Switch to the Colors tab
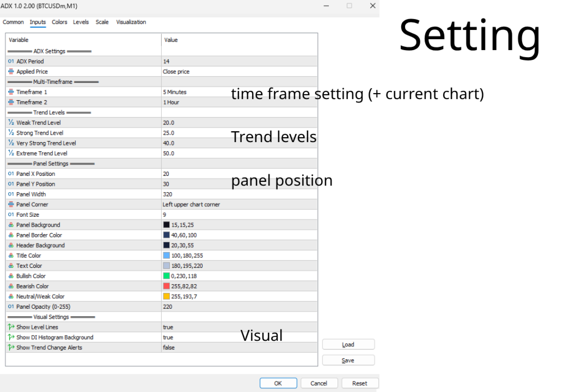 pyautogui.click(x=59, y=22)
